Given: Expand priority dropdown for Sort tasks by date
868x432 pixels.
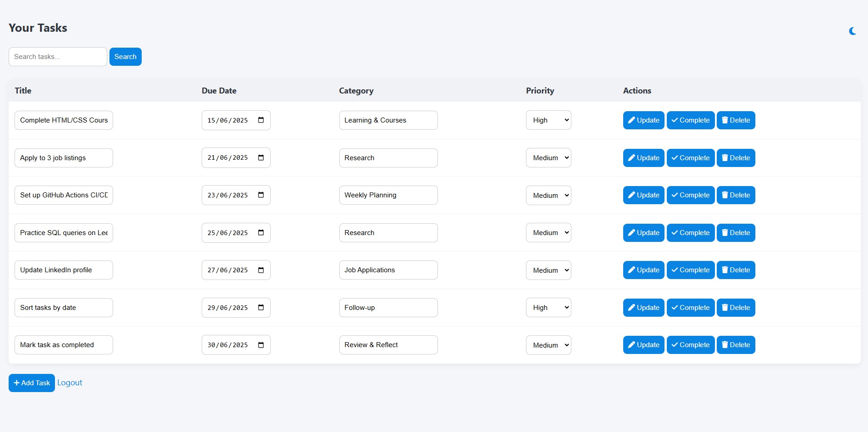Looking at the screenshot, I should click(548, 308).
